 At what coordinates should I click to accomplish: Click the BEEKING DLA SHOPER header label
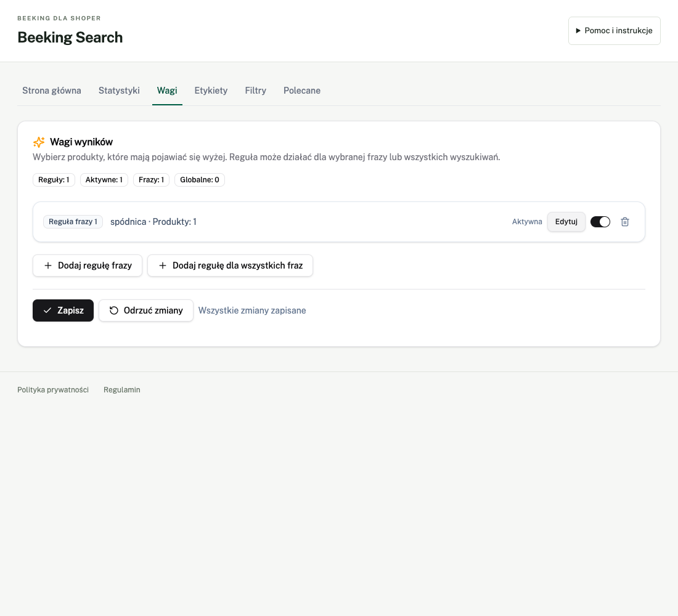(59, 18)
